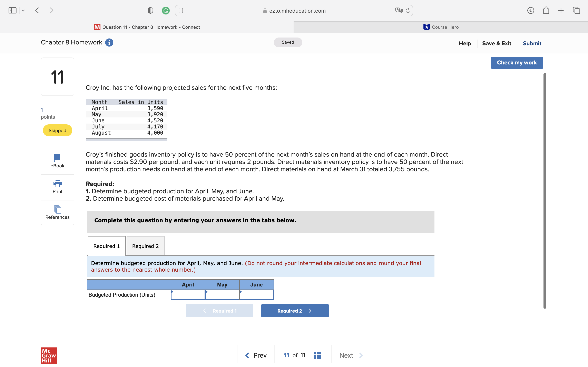Open the eBook panel
Screen dimensions: 588x367
(57, 161)
